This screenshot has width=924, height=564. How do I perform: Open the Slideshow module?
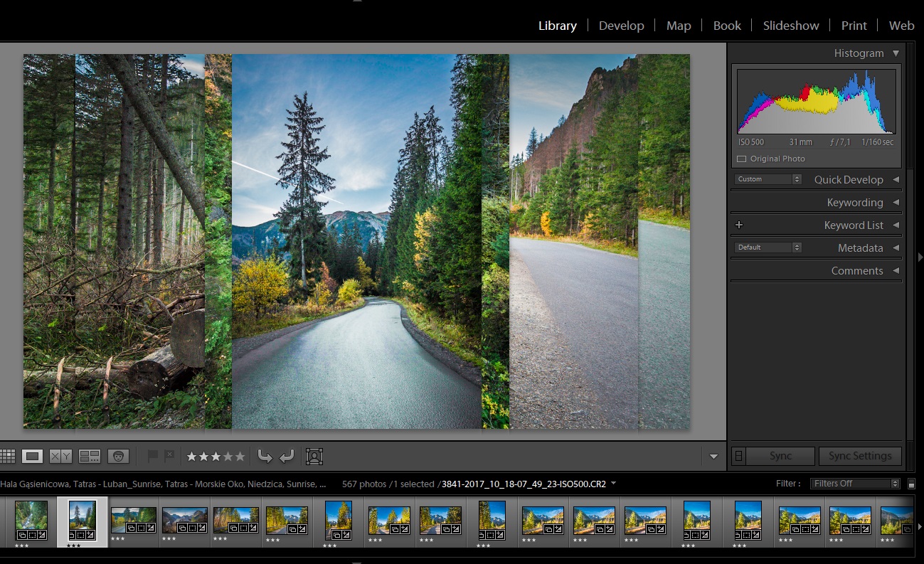point(791,26)
